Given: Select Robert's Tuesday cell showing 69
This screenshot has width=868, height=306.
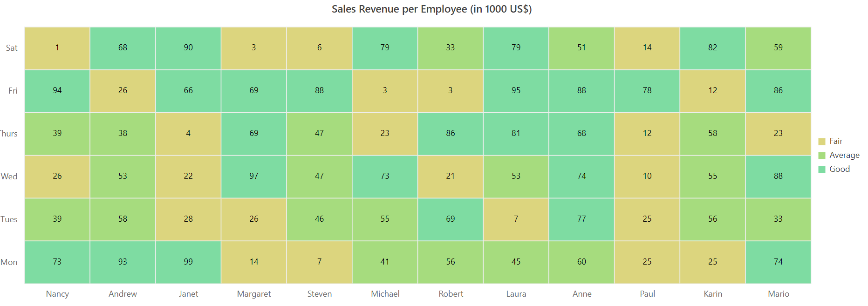Looking at the screenshot, I should pyautogui.click(x=451, y=219).
